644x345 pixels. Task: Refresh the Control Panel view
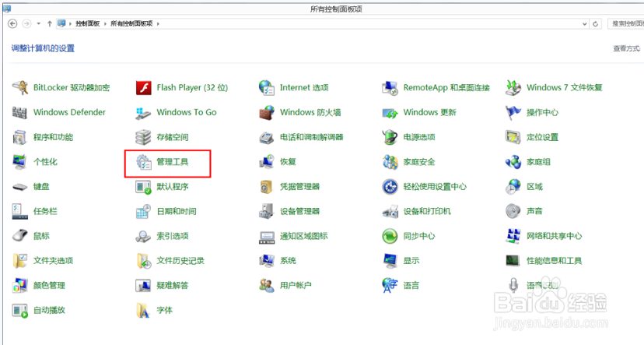596,24
